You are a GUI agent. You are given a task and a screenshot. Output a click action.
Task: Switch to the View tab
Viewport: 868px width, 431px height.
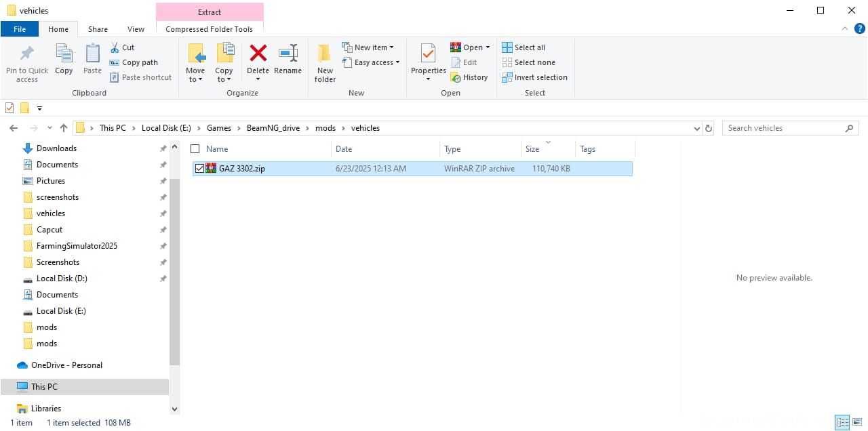click(x=136, y=29)
